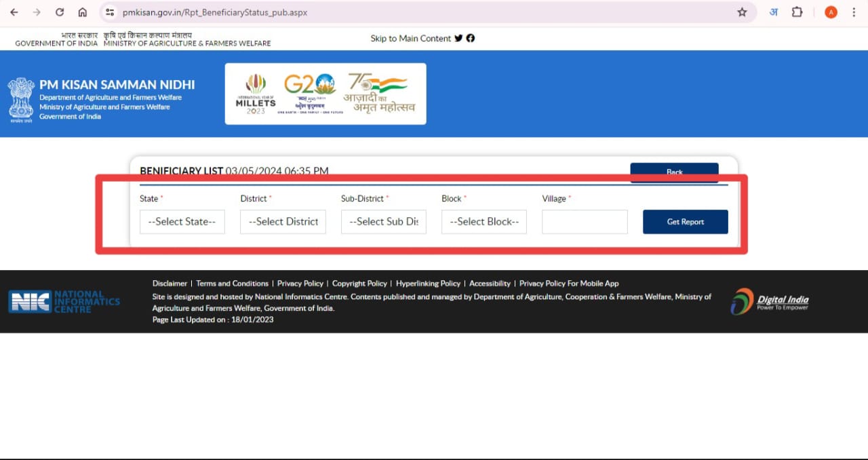Open the Hindi language extension icon

click(774, 12)
